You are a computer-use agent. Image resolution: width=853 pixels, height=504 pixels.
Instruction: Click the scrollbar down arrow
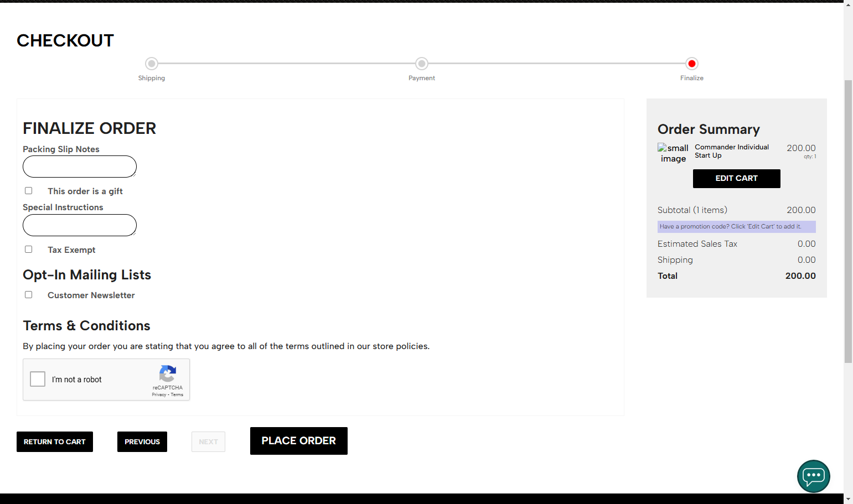point(848,499)
